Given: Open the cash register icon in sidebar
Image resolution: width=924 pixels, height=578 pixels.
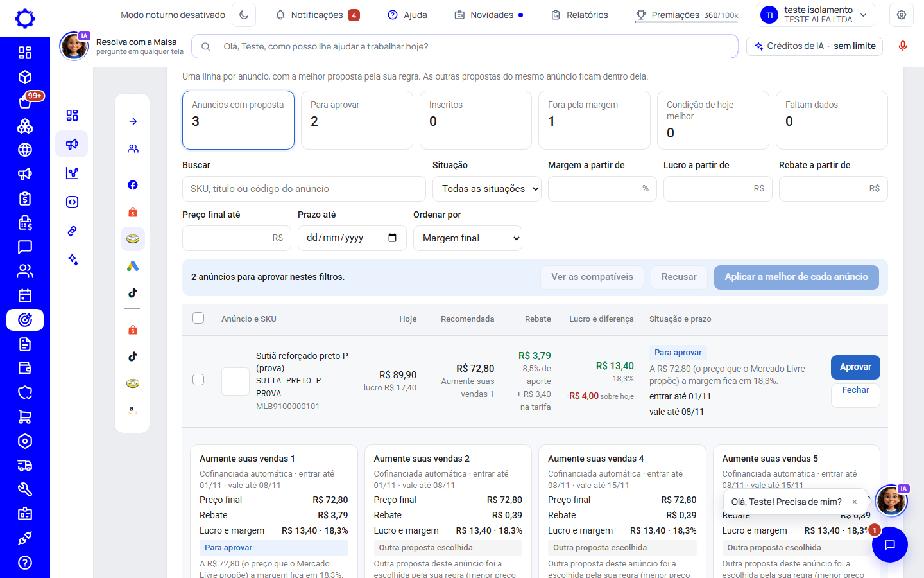Looking at the screenshot, I should [x=25, y=223].
